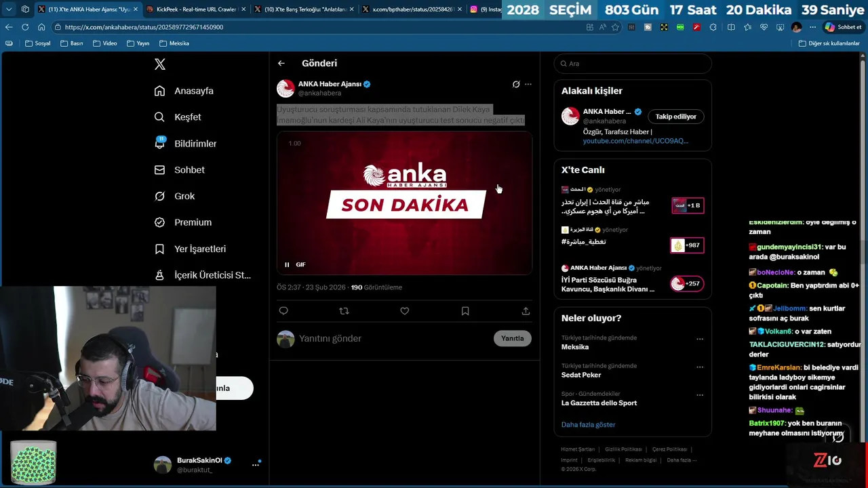Click the Yanıtla reply button

point(512,338)
